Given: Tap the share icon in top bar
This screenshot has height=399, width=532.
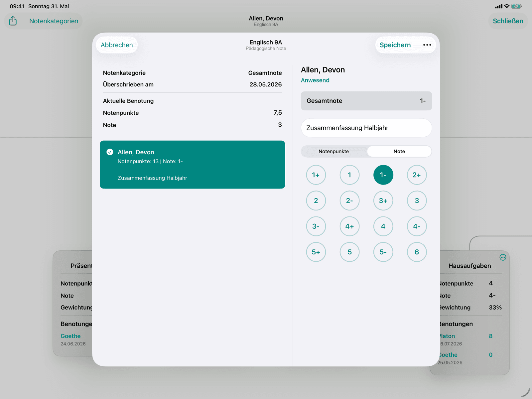Looking at the screenshot, I should point(13,21).
